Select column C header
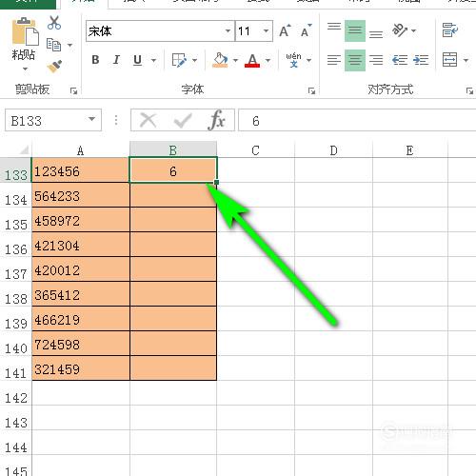This screenshot has width=476, height=476. click(x=256, y=149)
